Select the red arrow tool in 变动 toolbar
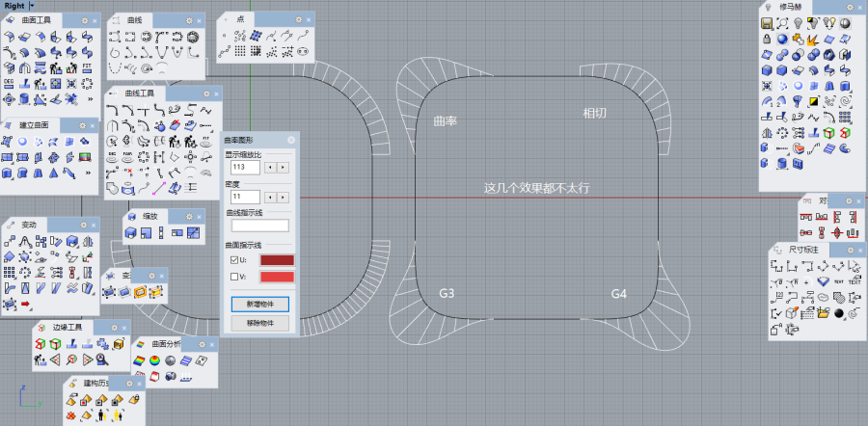 pyautogui.click(x=25, y=305)
